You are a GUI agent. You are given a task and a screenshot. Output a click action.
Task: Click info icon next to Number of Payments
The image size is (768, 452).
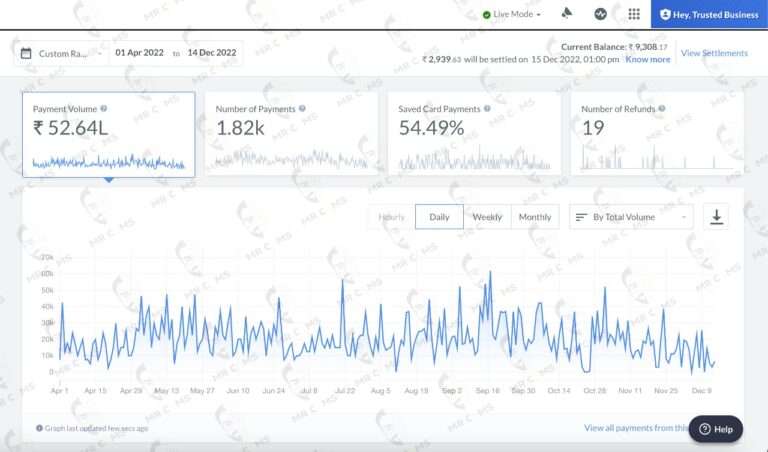tap(302, 108)
